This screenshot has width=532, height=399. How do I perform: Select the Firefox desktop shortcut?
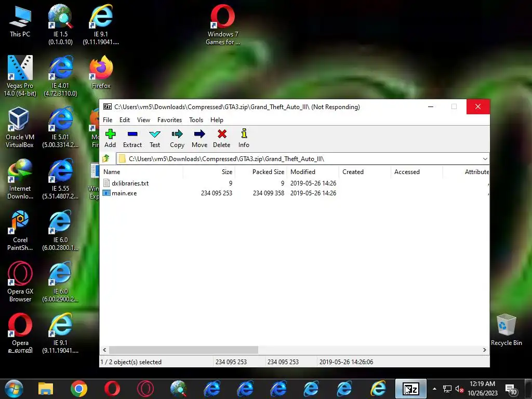(101, 72)
